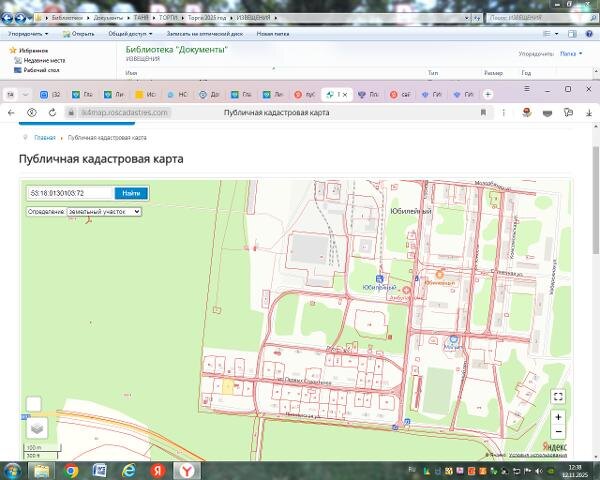The width and height of the screenshot is (600, 480).
Task: Click the blue Найти search button
Action: (x=131, y=193)
